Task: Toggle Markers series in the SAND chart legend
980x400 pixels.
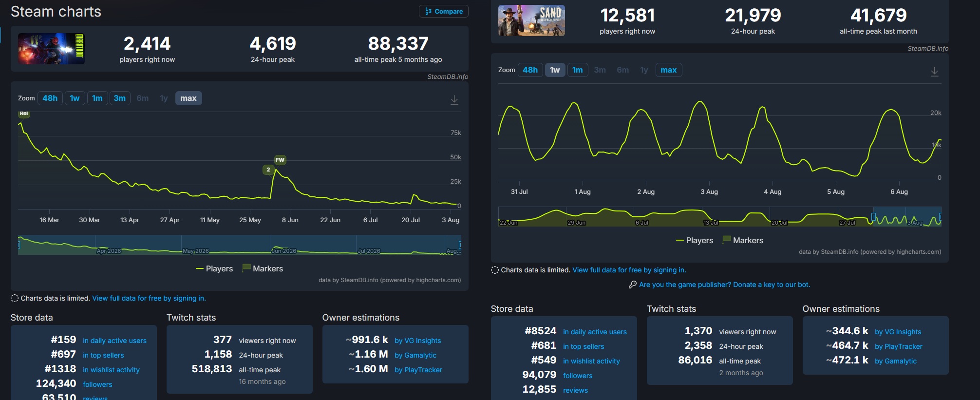Action: [x=743, y=241]
